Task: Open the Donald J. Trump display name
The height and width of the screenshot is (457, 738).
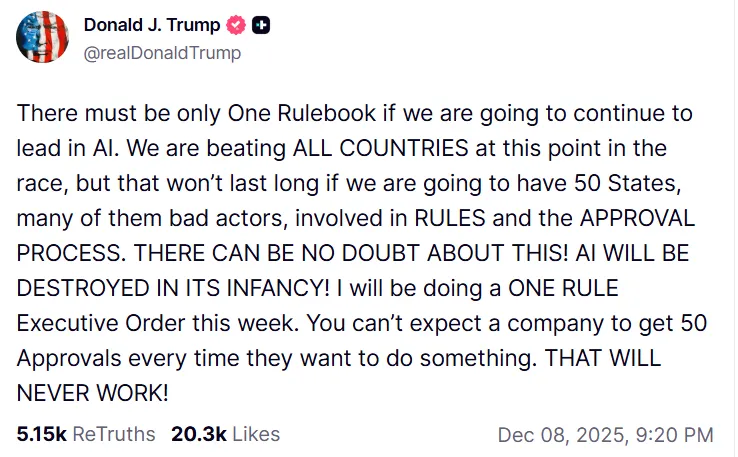Action: click(x=152, y=26)
